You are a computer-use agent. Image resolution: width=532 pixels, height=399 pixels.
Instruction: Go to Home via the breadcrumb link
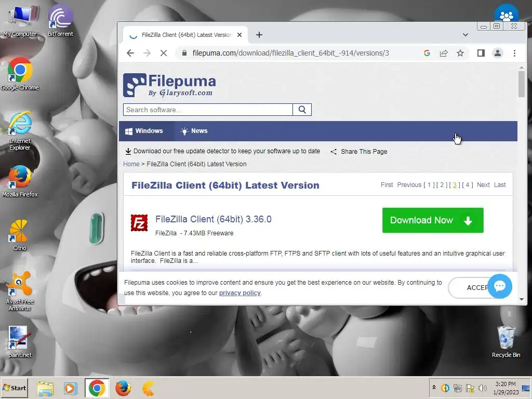pyautogui.click(x=131, y=164)
